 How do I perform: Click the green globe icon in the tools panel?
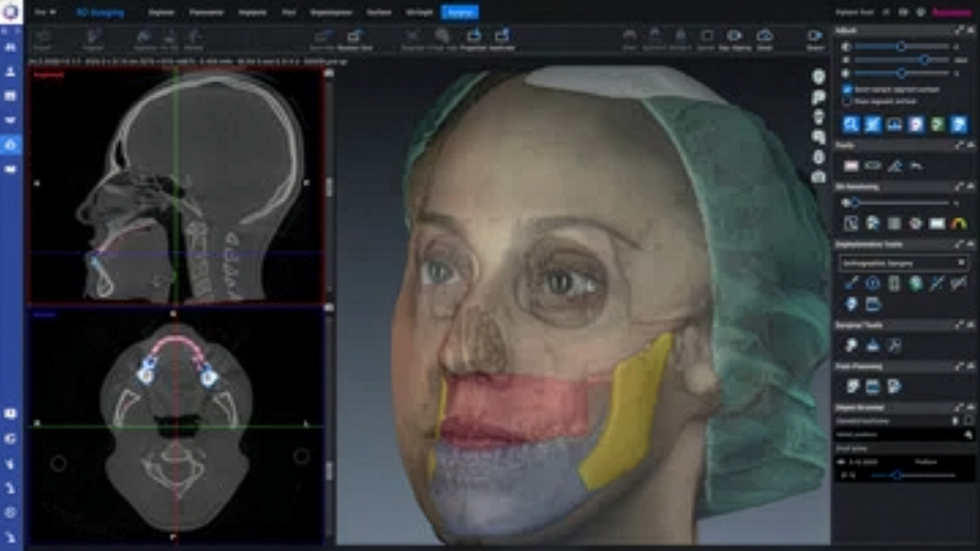[x=915, y=284]
